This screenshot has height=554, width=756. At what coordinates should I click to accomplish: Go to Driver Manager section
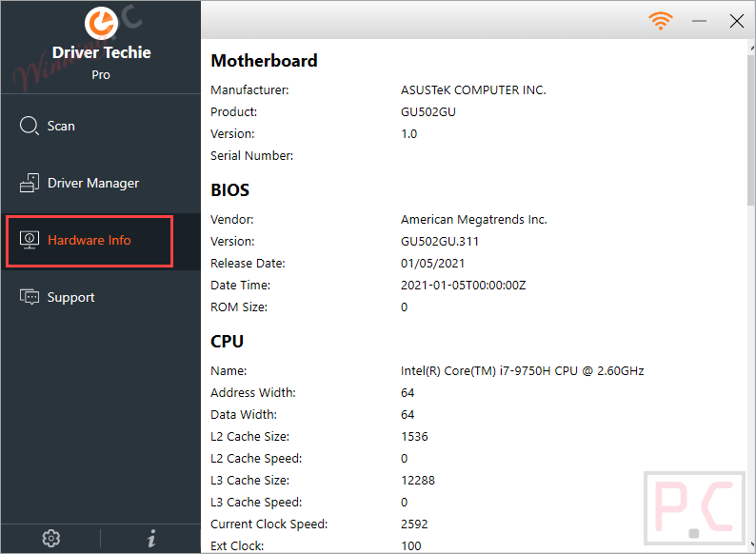(100, 183)
